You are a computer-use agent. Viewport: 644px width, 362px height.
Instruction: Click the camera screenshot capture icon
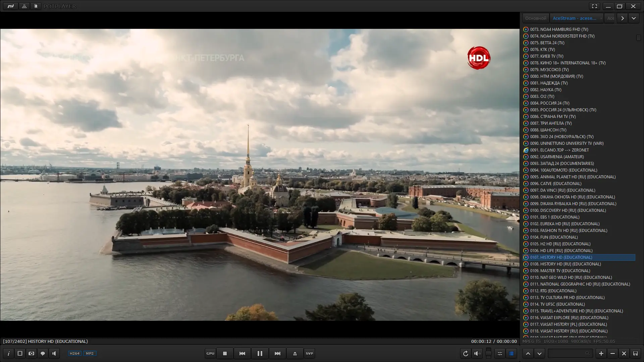(31, 353)
